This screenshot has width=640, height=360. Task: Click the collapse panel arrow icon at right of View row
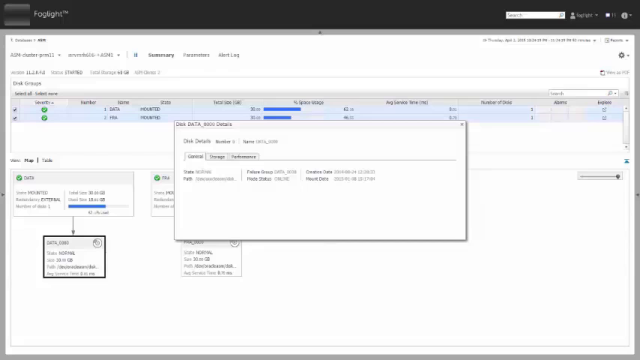pyautogui.click(x=627, y=161)
